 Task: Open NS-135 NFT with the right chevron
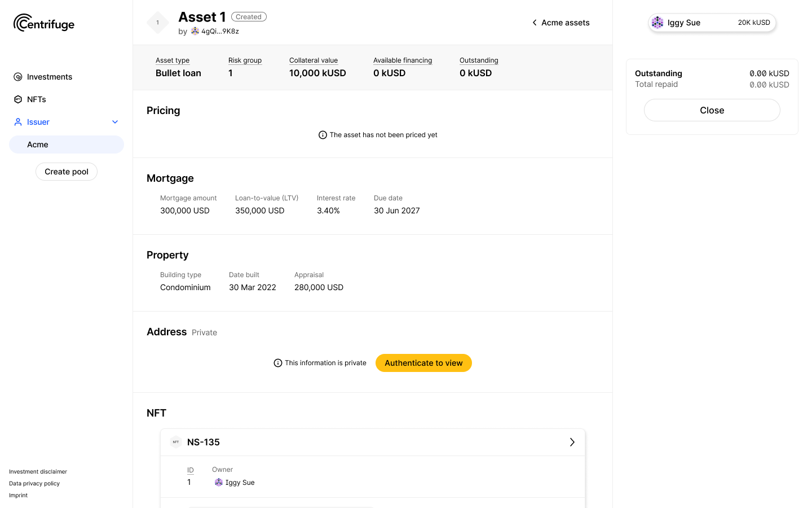click(572, 442)
